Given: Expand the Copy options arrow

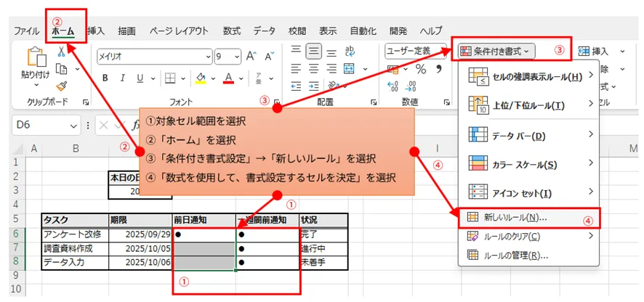Looking at the screenshot, I should click(x=77, y=69).
